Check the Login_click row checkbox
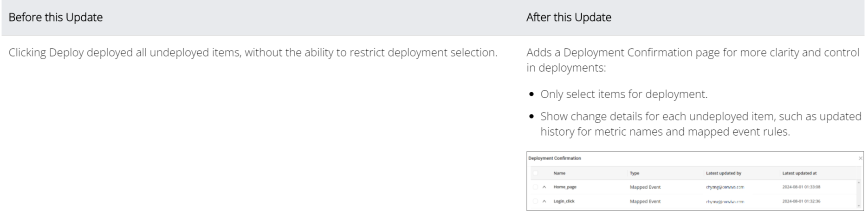 click(535, 201)
